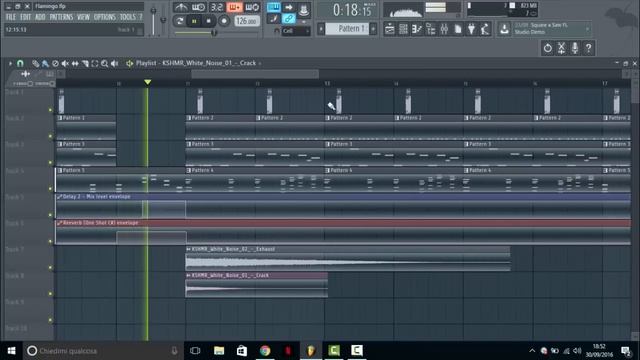Open the Cell snap dropdown
The height and width of the screenshot is (360, 640).
pyautogui.click(x=296, y=31)
